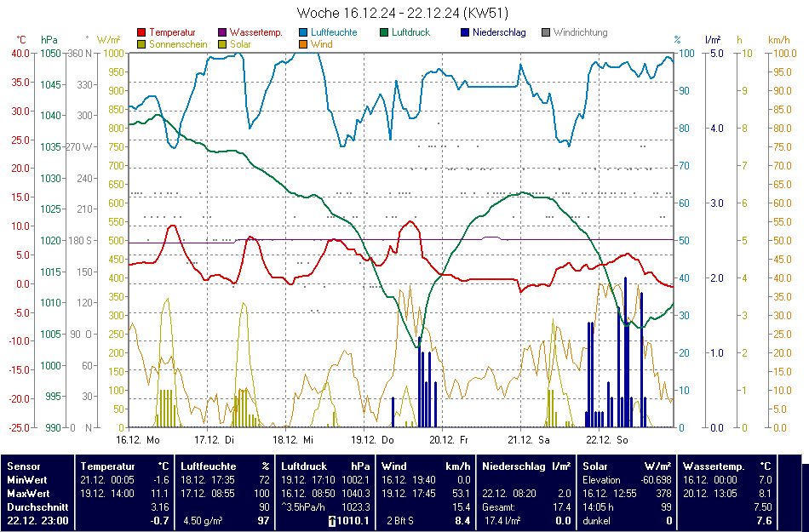Click the average temperature value 3.16
This screenshot has height=532, width=809.
pyautogui.click(x=161, y=507)
